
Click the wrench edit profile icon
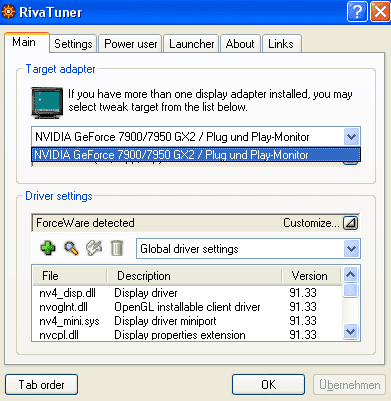[x=94, y=248]
